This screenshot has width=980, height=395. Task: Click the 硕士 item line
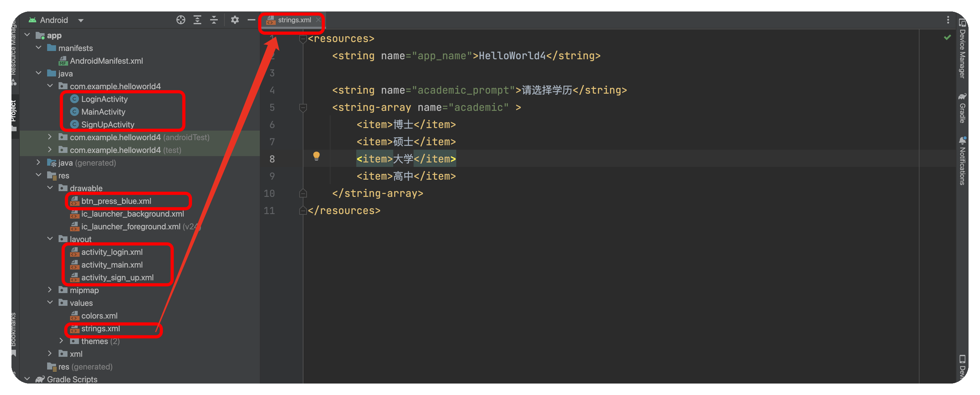[x=406, y=141]
